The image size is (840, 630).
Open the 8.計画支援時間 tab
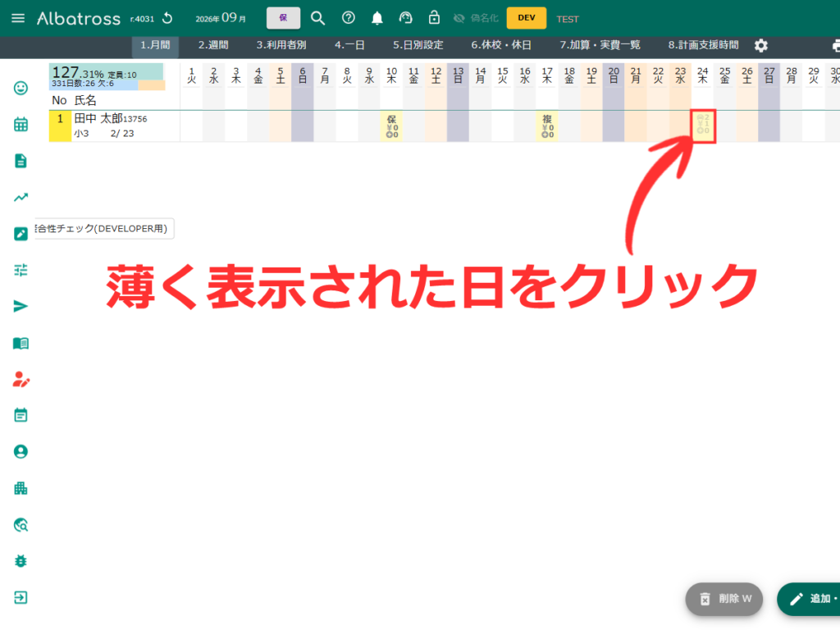pos(703,46)
